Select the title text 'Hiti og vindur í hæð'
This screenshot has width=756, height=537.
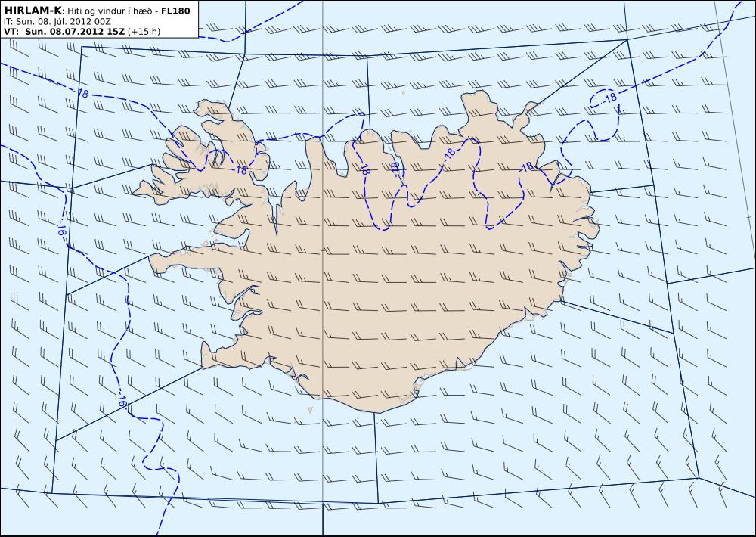tap(110, 11)
